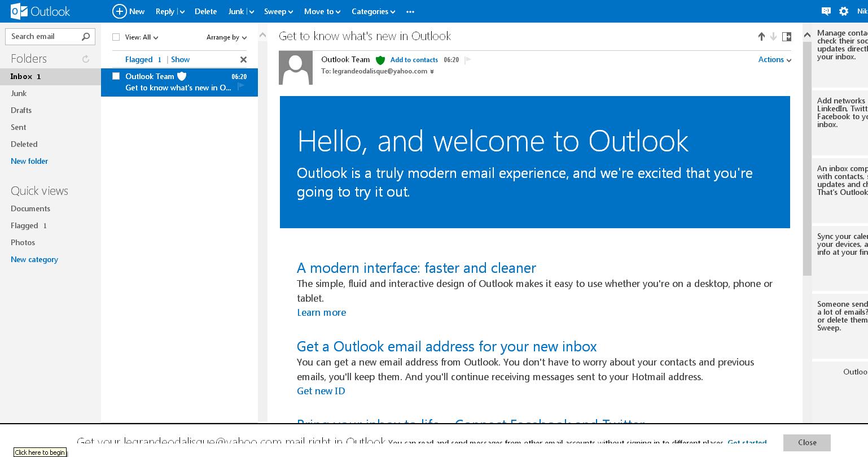
Task: Click the Get new ID link
Action: 321,391
